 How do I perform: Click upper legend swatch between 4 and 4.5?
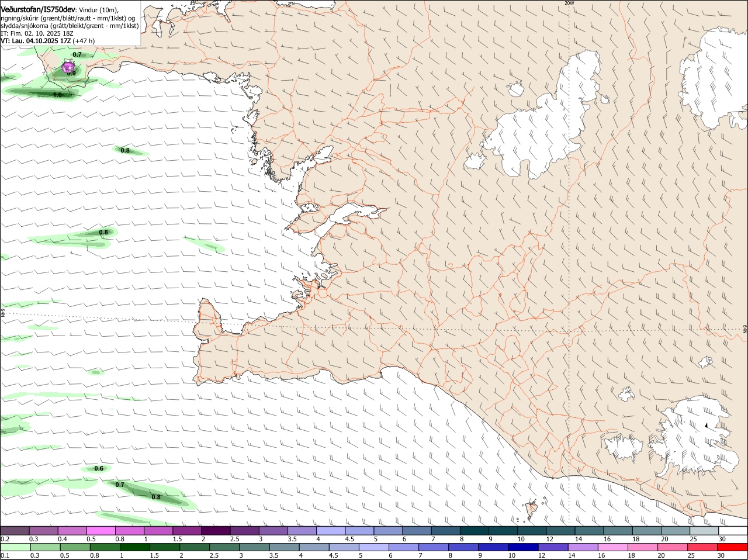(330, 530)
